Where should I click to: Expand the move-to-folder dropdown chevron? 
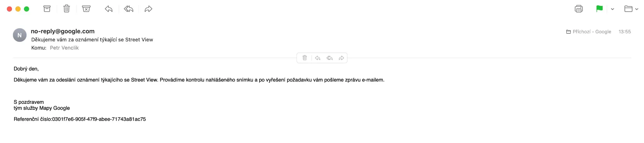click(637, 9)
